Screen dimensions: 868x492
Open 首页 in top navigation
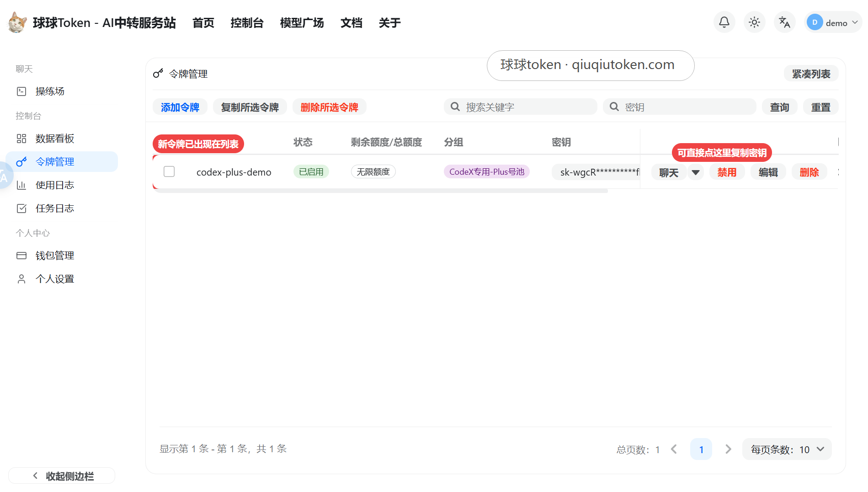(203, 23)
